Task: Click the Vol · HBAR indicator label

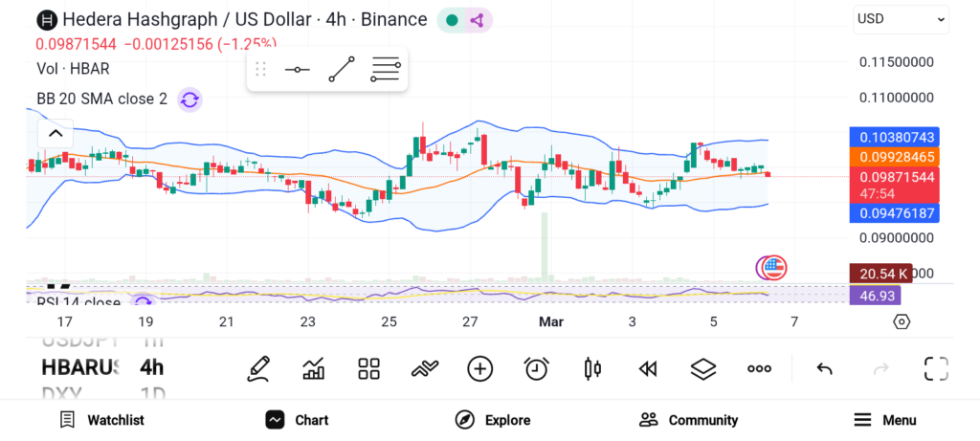Action: point(73,69)
